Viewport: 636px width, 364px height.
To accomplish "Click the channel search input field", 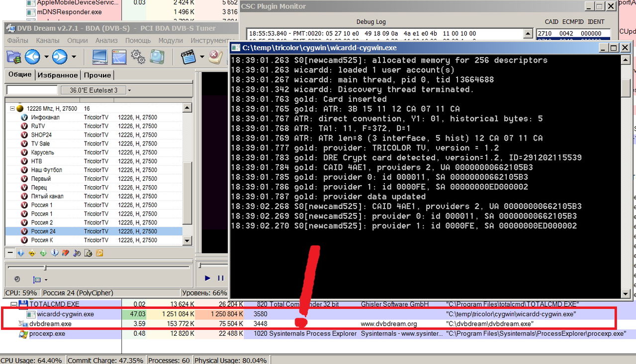I will [32, 90].
